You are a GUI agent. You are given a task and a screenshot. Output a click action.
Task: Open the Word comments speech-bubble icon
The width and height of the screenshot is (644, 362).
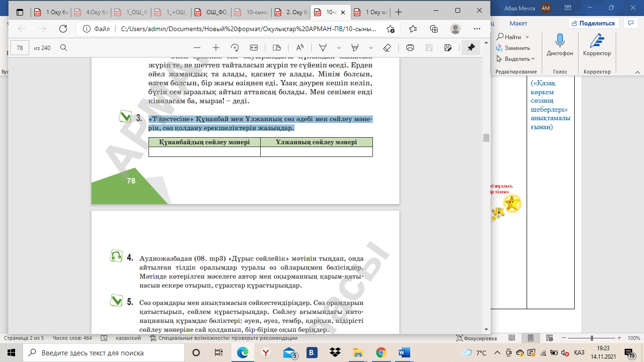tap(630, 23)
